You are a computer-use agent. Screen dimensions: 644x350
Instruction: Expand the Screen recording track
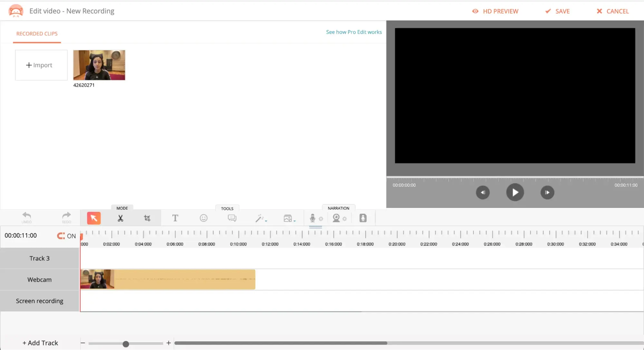click(x=39, y=300)
